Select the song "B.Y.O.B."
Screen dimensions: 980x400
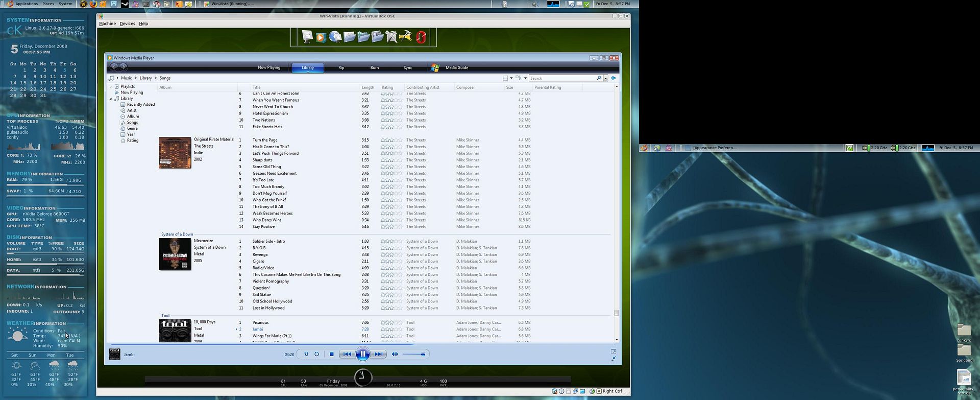coord(259,248)
